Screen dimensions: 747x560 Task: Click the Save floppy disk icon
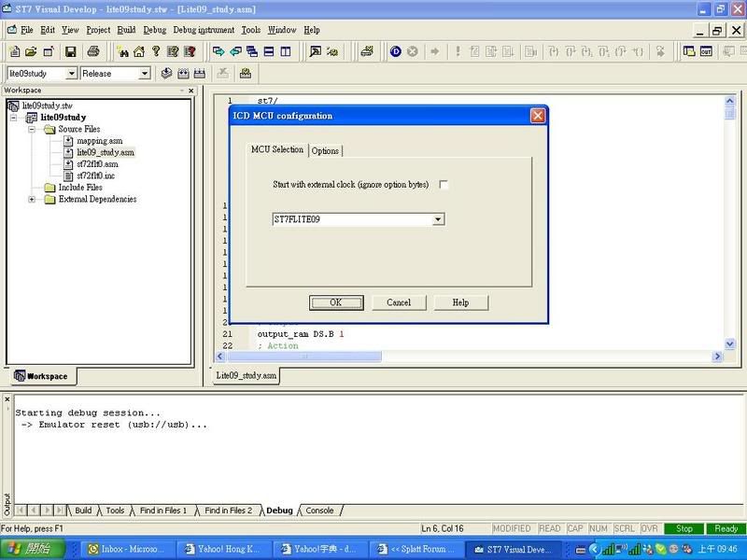tap(71, 51)
